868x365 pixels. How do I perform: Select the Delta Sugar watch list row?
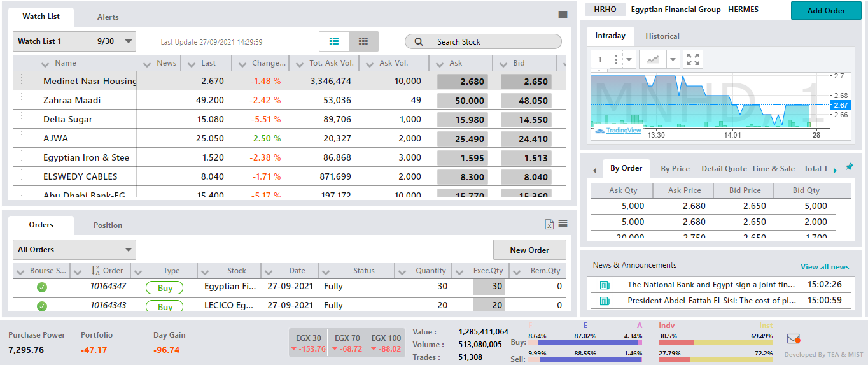click(x=290, y=119)
